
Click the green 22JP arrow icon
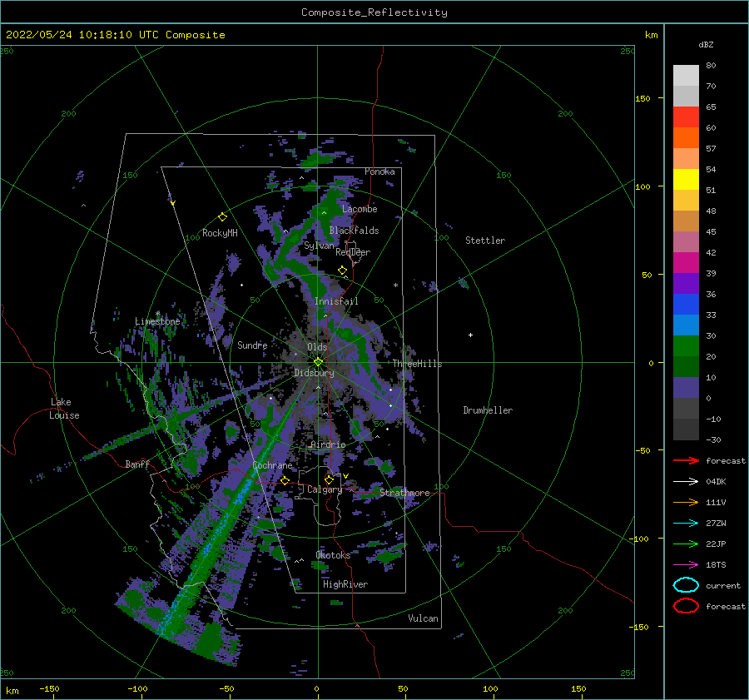click(686, 544)
